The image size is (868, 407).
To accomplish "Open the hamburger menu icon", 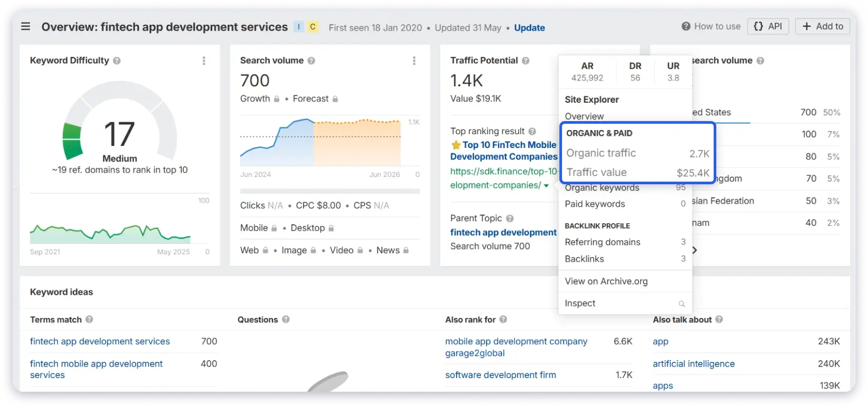I will pos(25,27).
